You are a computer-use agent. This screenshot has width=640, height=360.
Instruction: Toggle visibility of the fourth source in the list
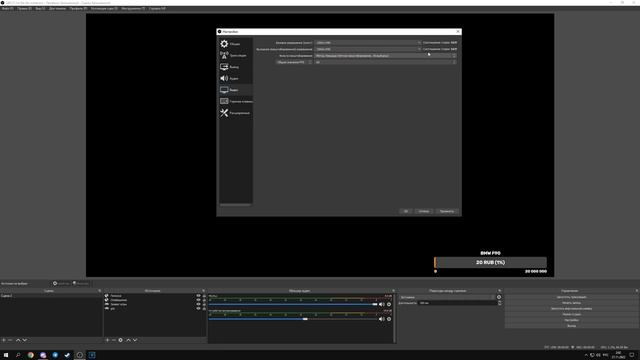(x=198, y=308)
